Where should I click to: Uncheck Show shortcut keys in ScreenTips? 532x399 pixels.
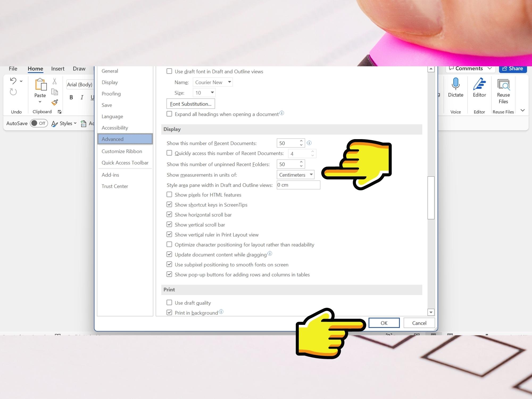click(169, 204)
